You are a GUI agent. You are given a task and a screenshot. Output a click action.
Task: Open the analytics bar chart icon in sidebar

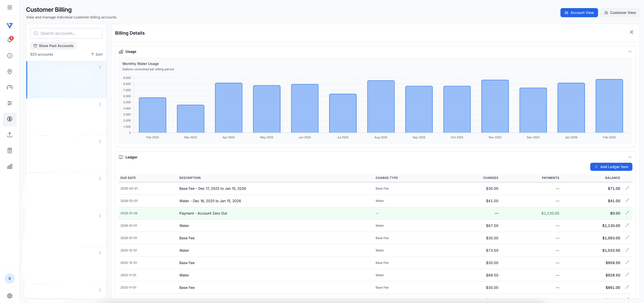point(10,166)
